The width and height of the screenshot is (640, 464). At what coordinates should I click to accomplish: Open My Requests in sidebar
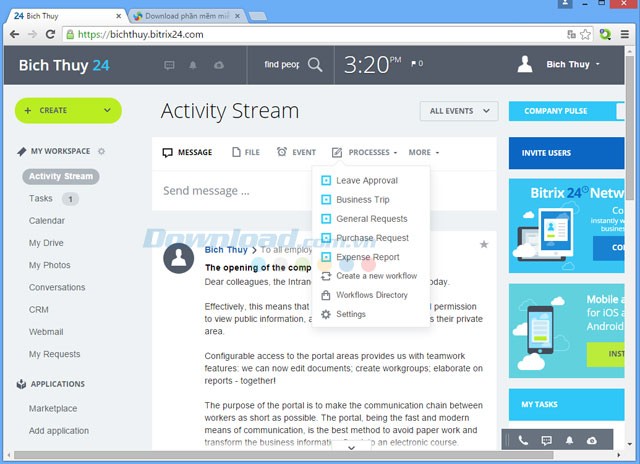54,354
